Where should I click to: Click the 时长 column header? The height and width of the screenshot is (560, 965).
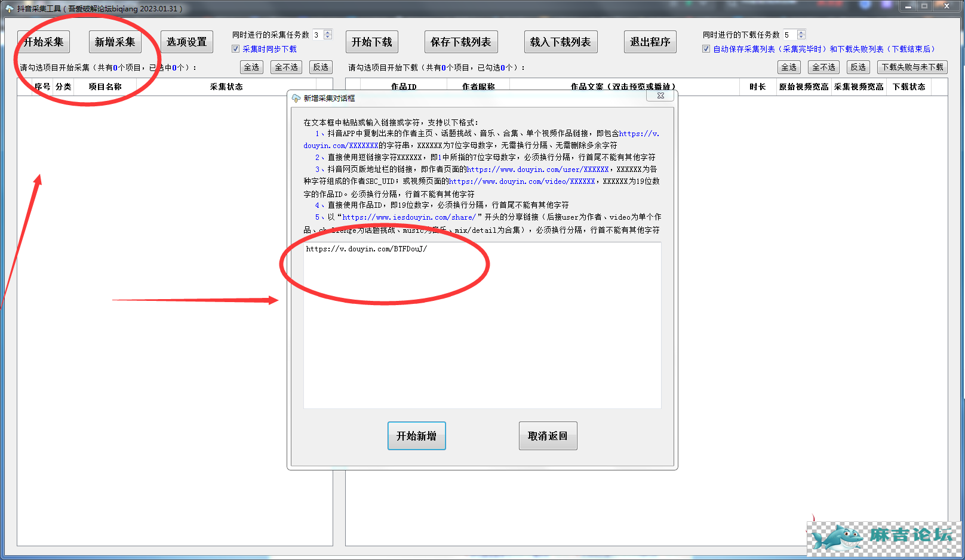(758, 87)
